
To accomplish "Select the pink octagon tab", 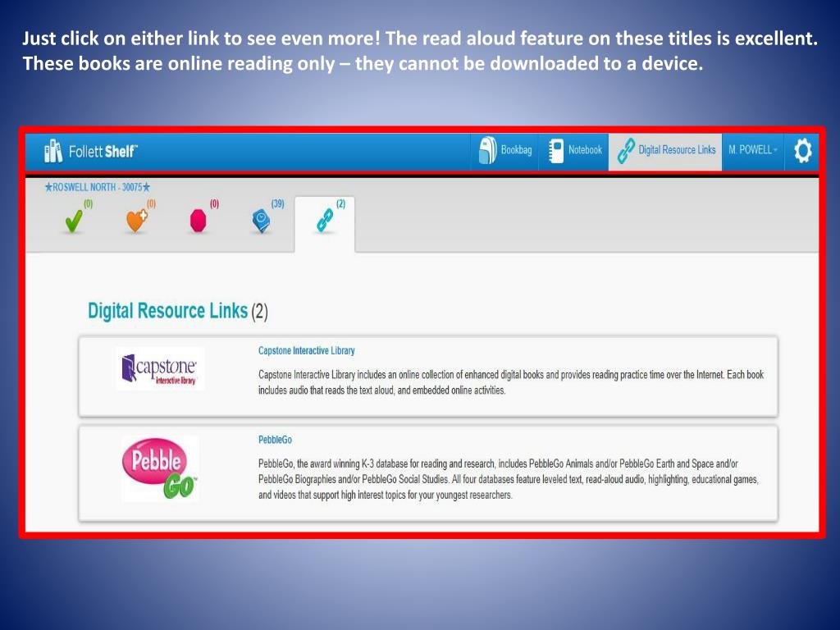I will coord(199,221).
